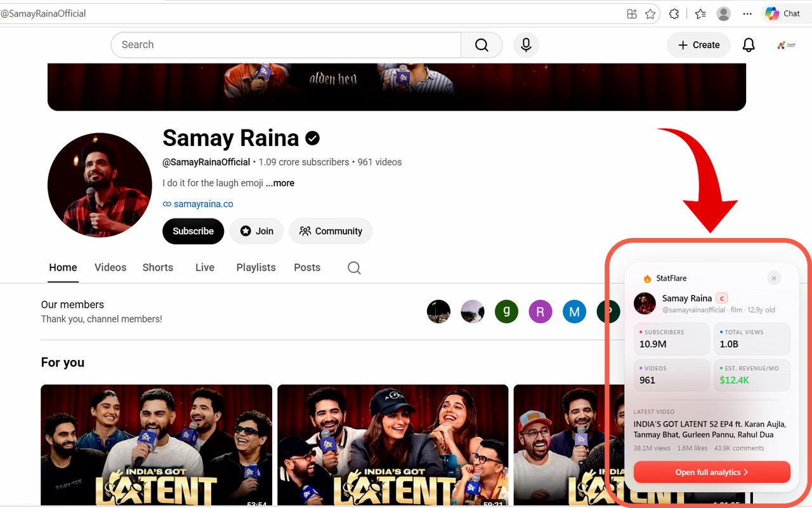
Task: Open the Community button
Action: (x=331, y=231)
